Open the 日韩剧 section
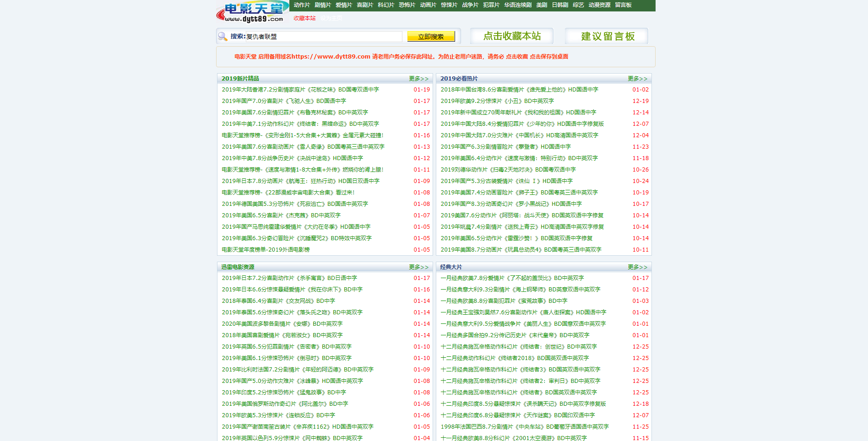The image size is (868, 441). [x=560, y=5]
